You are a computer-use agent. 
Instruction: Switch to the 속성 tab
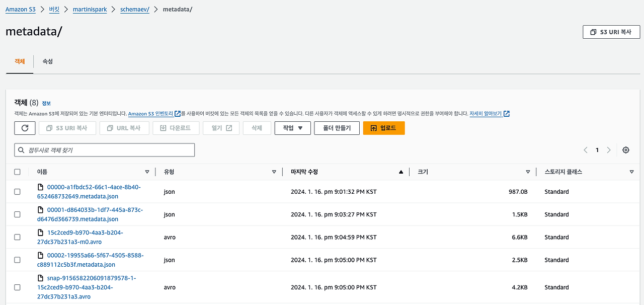pos(47,61)
